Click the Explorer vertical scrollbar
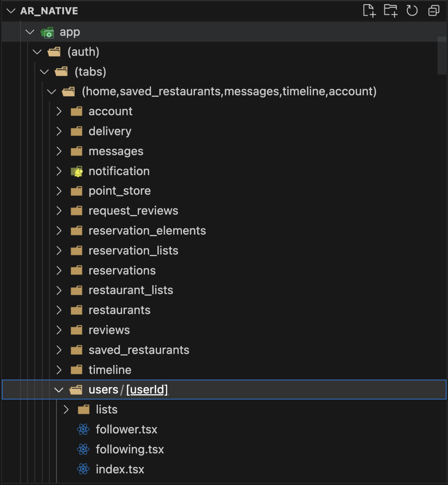Viewport: 448px width, 485px height. 442,56
